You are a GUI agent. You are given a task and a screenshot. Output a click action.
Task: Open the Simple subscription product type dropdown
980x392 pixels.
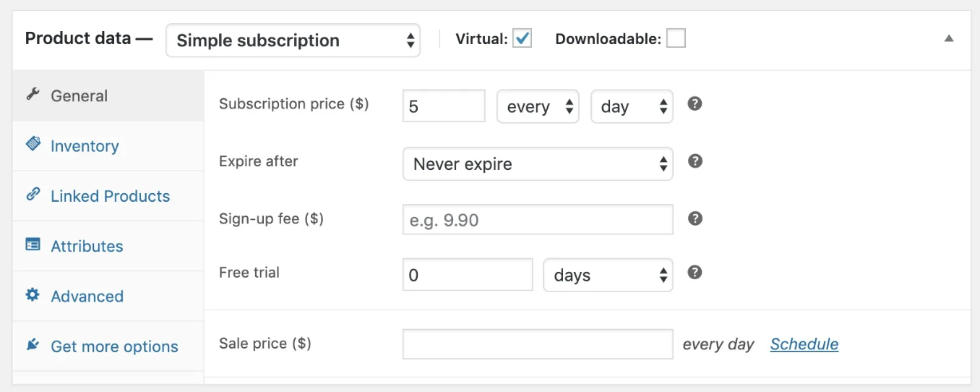tap(293, 41)
